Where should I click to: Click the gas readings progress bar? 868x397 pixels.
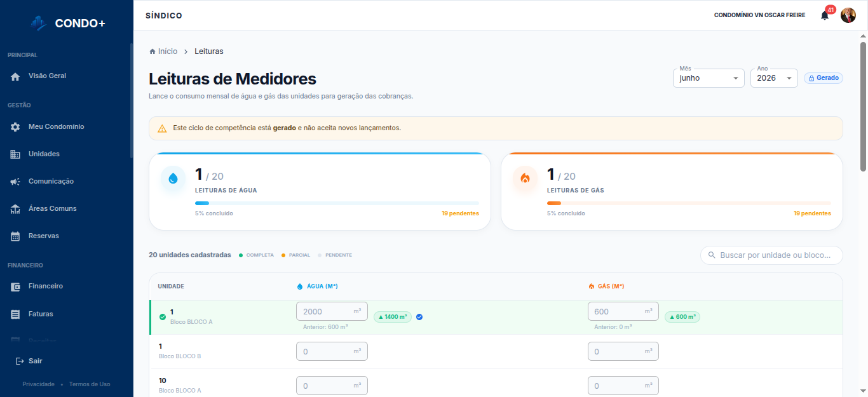tap(689, 203)
